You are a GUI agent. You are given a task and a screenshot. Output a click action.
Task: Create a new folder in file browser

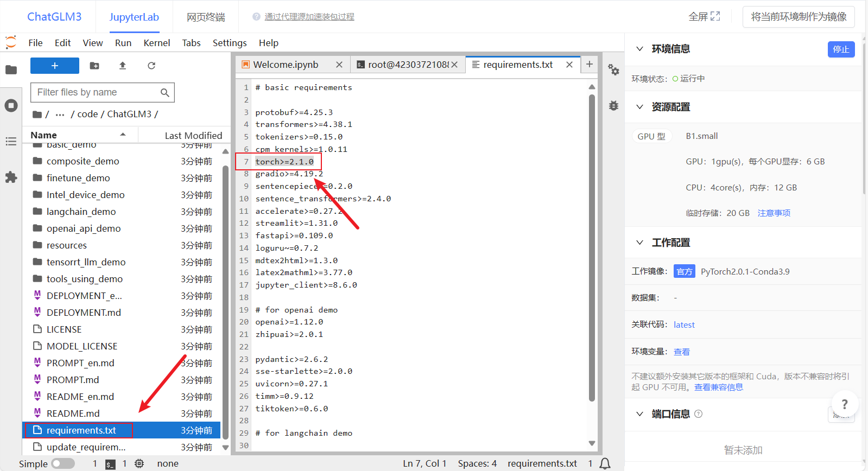(94, 66)
